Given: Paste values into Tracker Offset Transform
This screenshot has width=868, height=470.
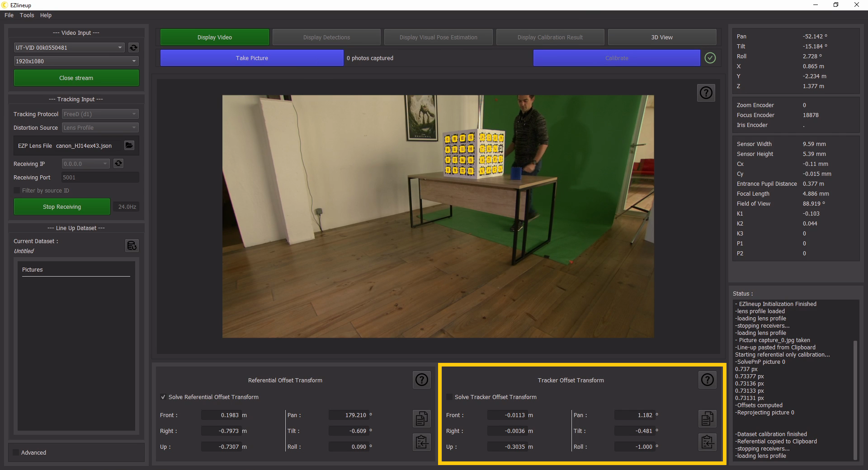Looking at the screenshot, I should click(707, 442).
